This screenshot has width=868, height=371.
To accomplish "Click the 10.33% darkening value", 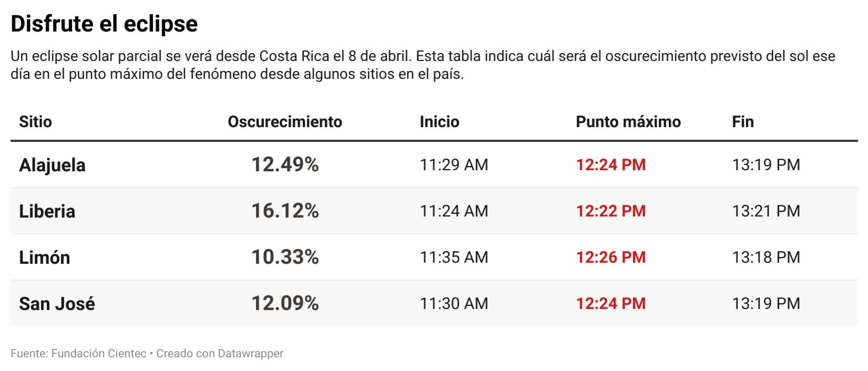I will (285, 257).
